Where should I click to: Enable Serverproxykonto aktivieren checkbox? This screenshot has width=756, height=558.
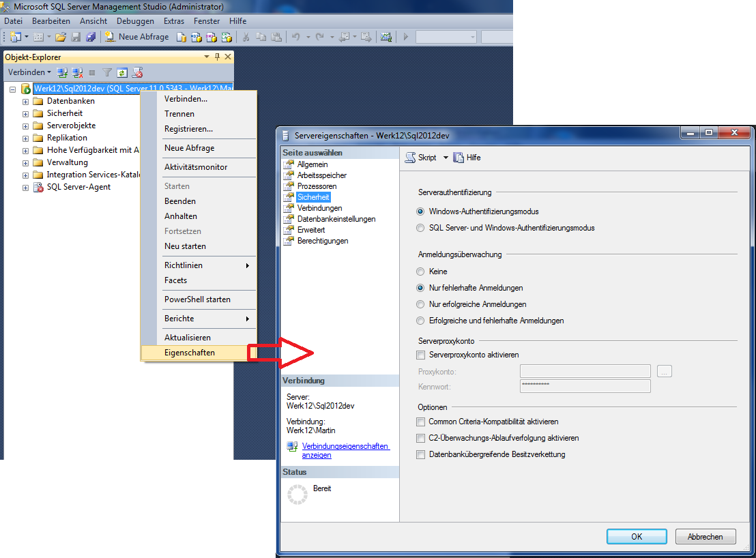pos(421,355)
